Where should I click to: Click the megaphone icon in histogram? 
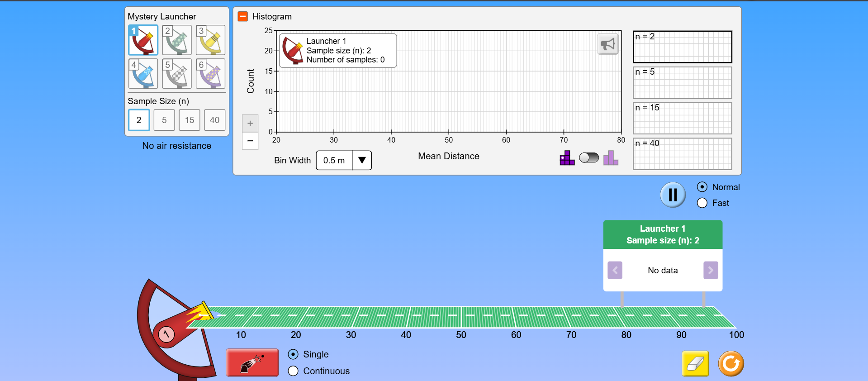coord(607,44)
